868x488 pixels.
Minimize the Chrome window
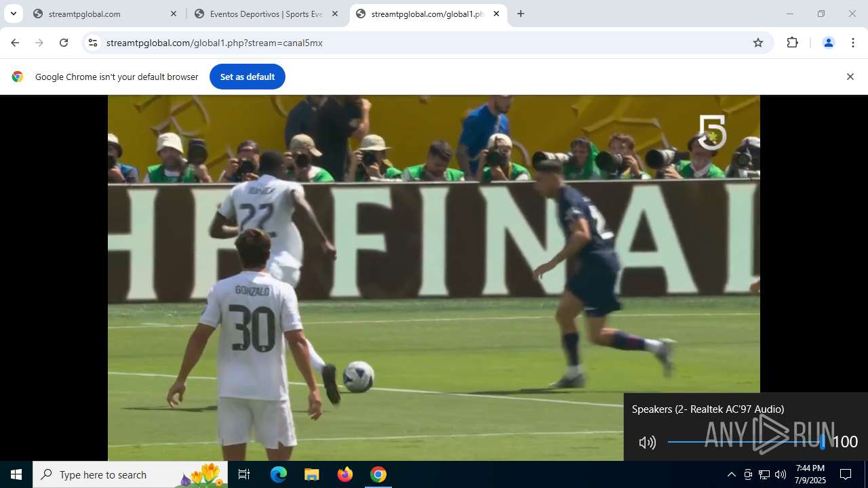[789, 14]
